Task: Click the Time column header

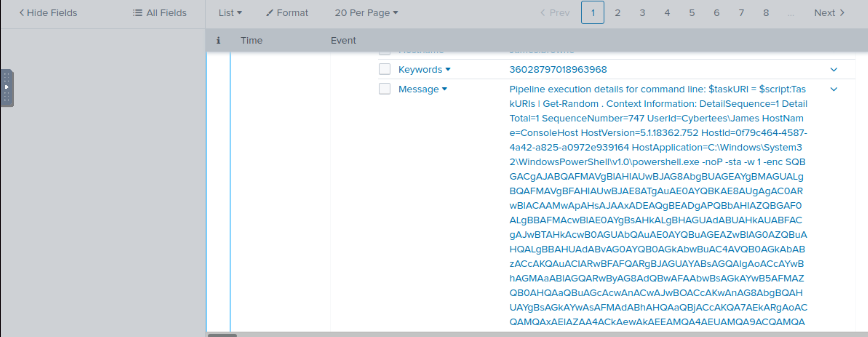Action: tap(251, 40)
